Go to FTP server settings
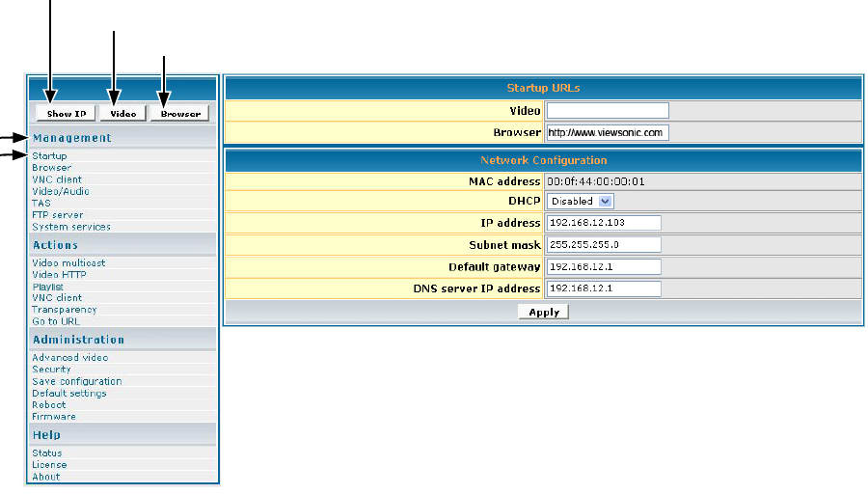The height and width of the screenshot is (494, 868). [58, 215]
